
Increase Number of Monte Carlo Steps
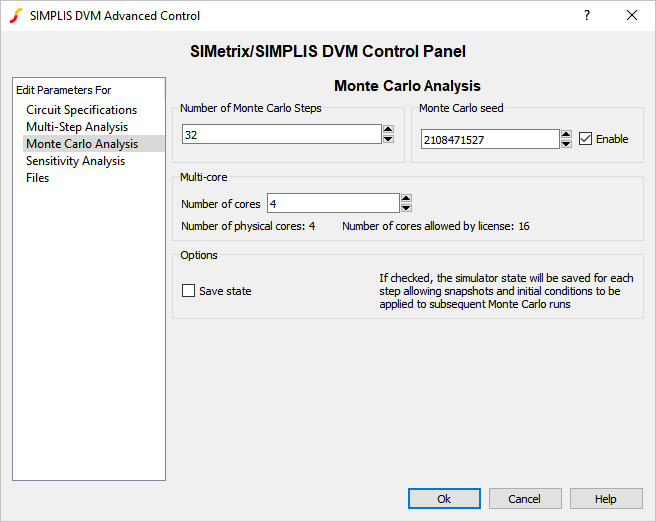tap(388, 129)
